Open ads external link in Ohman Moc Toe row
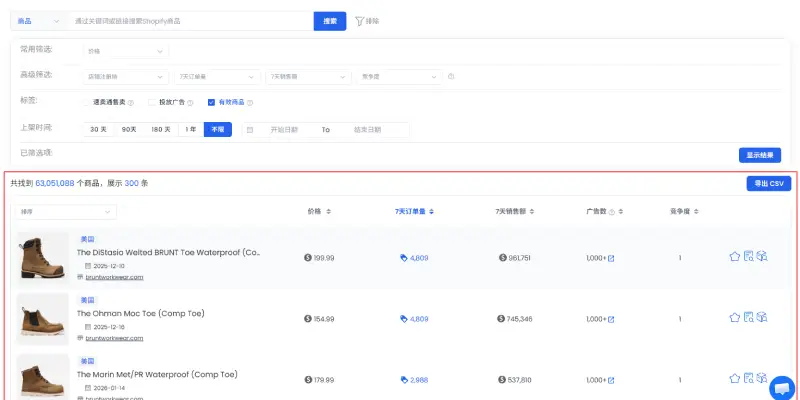The image size is (800, 400). coord(611,319)
